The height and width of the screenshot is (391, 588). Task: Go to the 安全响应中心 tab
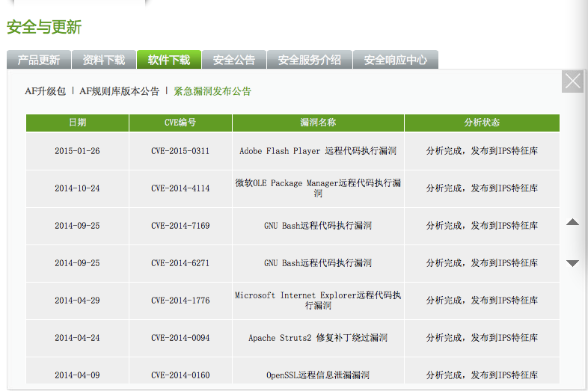[x=396, y=60]
